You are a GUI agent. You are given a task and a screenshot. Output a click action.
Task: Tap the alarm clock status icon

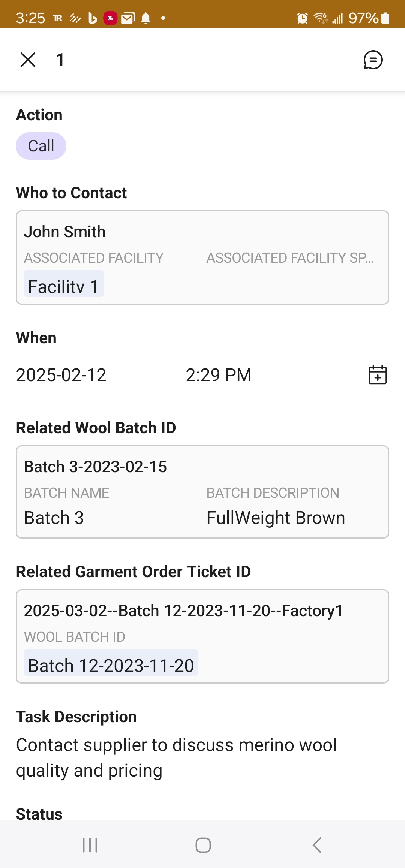tap(302, 18)
